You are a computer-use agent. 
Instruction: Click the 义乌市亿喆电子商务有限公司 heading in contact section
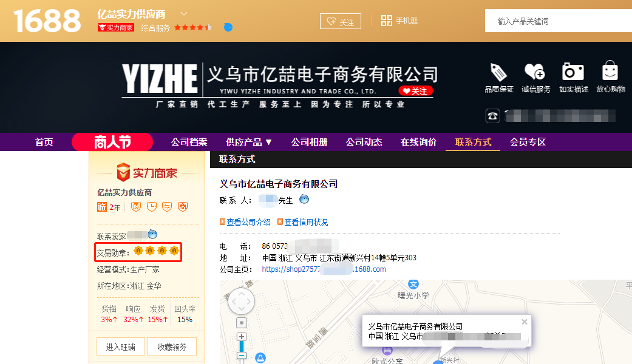(279, 184)
